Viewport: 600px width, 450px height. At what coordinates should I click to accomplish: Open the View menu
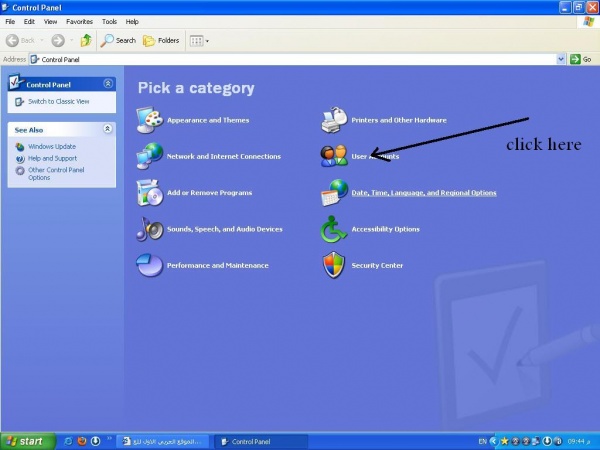coord(50,22)
